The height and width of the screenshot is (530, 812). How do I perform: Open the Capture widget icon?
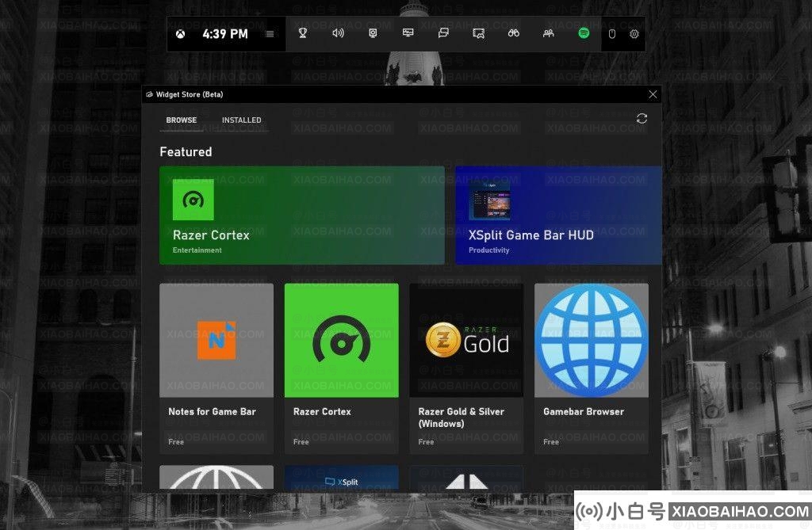(x=373, y=33)
